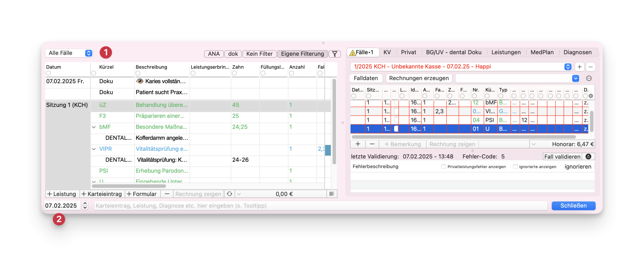Open the 1/2025 KCH case selector dropdown

(x=461, y=67)
